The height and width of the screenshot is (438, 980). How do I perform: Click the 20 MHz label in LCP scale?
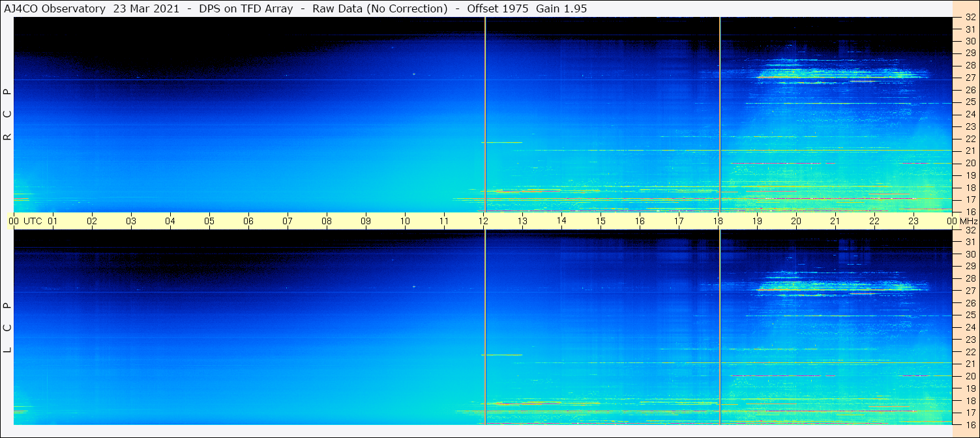[970, 376]
